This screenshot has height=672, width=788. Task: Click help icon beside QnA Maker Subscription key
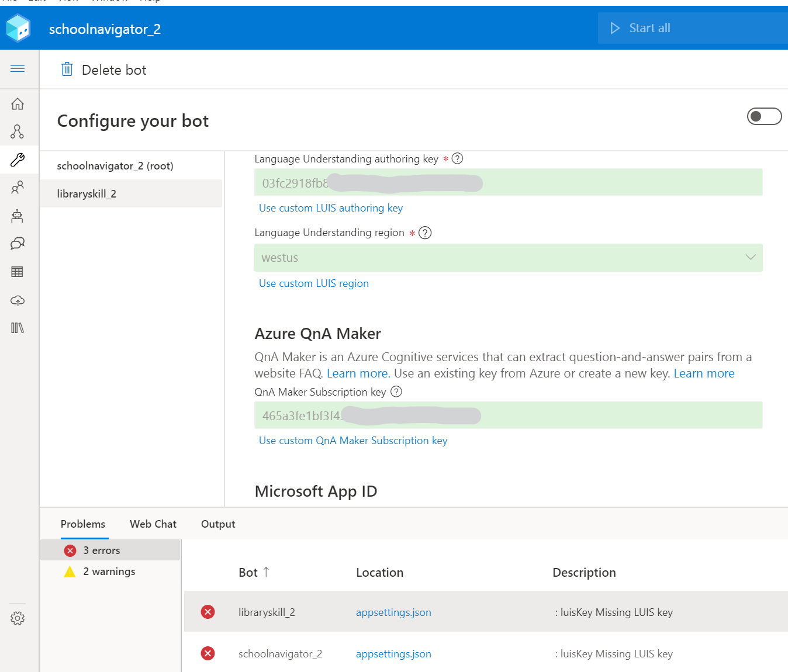396,392
